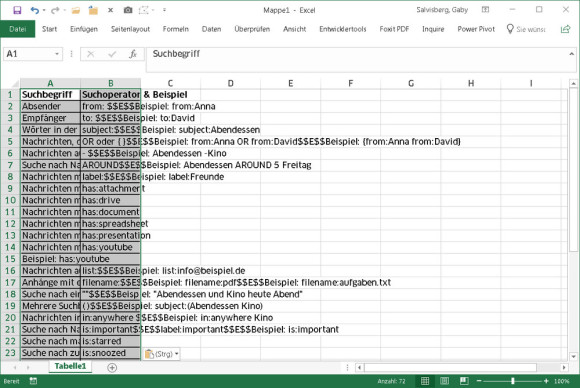
Task: Expand the formula bar with chevron
Action: point(571,54)
